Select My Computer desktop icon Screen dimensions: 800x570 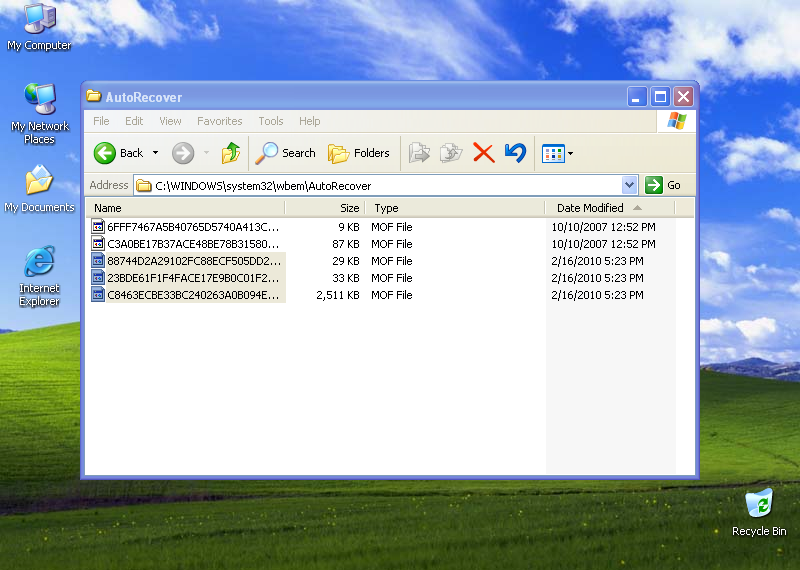(x=39, y=27)
